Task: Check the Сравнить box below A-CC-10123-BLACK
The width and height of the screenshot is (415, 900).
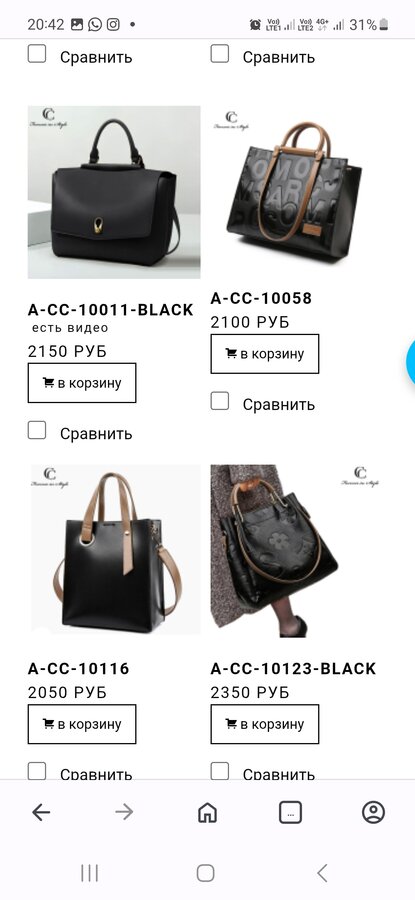Action: point(219,771)
